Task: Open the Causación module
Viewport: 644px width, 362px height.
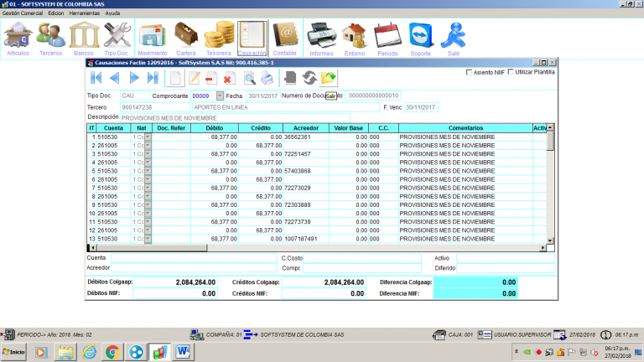Action: (252, 39)
